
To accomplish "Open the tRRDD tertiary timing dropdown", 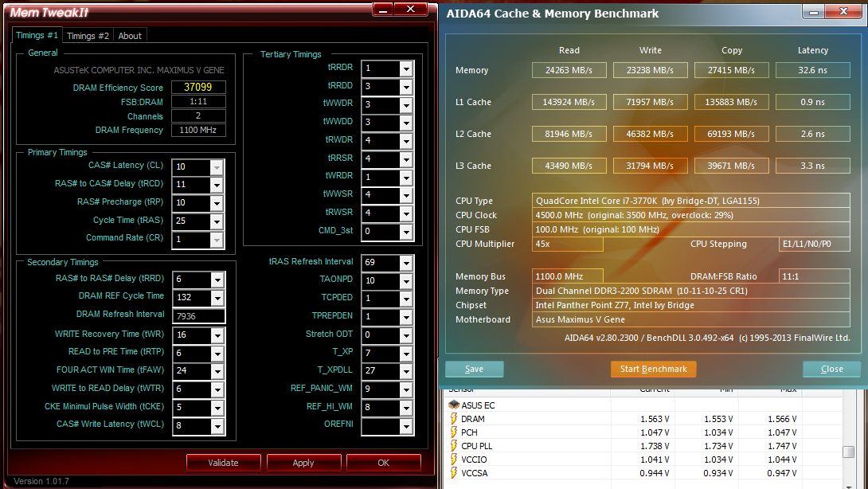I will (406, 86).
